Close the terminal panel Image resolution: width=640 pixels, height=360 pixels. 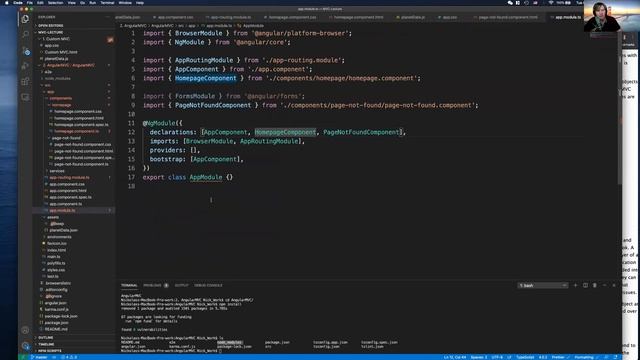614,285
